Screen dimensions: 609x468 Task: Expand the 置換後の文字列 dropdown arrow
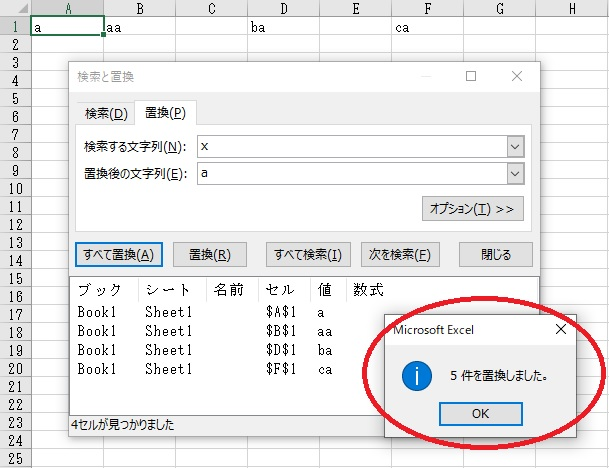coord(515,173)
